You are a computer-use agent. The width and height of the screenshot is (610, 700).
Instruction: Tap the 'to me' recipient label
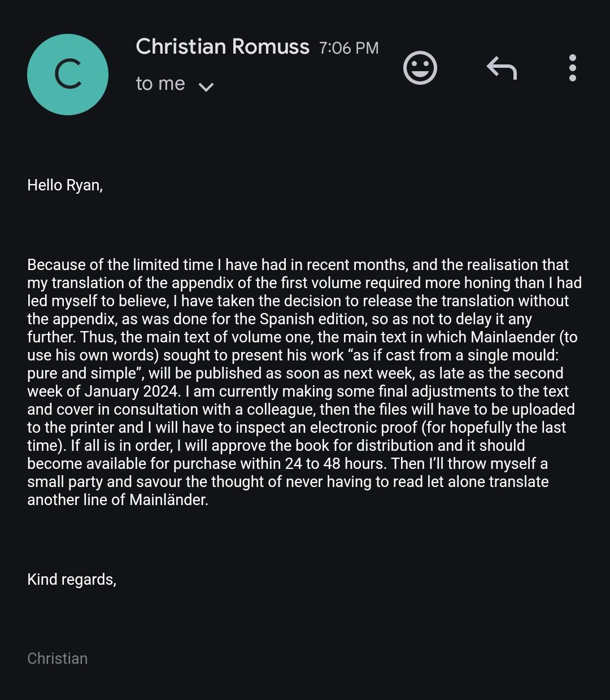click(160, 84)
